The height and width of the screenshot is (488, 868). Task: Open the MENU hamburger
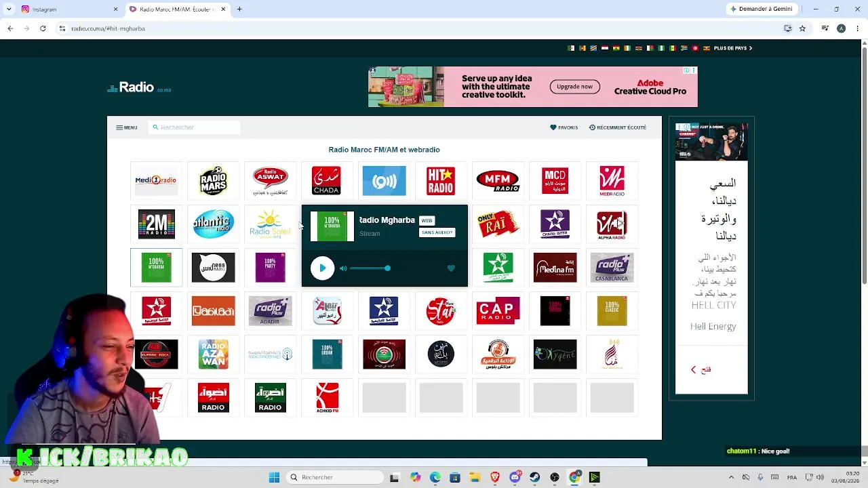pos(127,127)
